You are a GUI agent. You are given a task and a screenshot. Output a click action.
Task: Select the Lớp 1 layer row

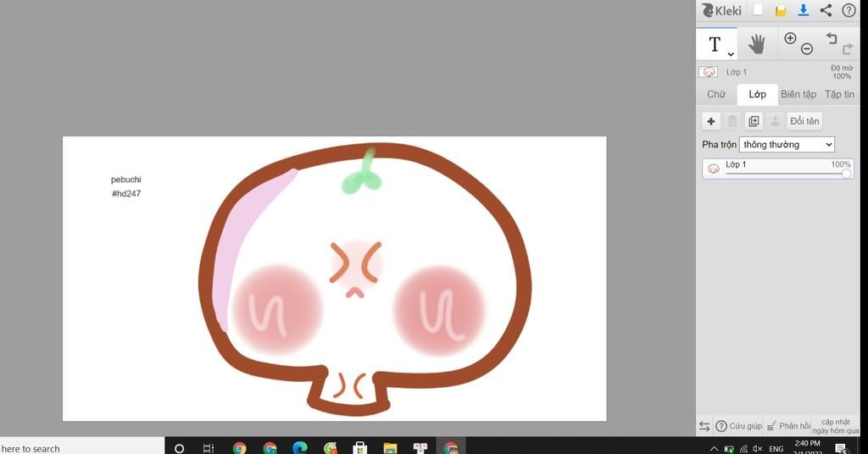[778, 169]
